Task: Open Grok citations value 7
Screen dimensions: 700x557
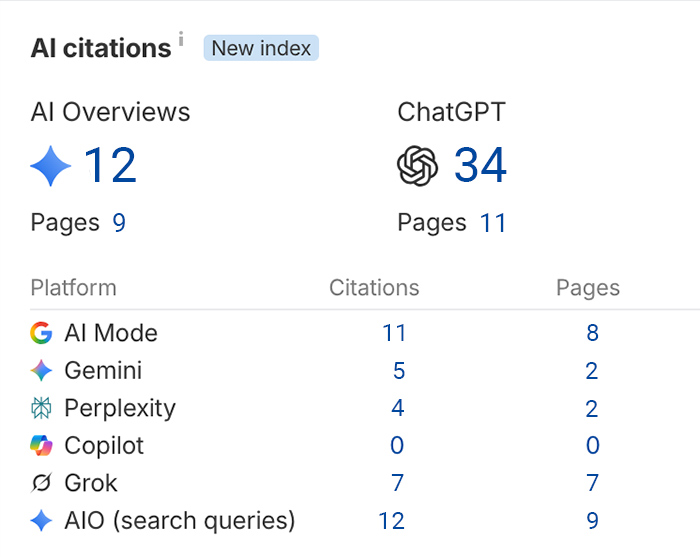Action: click(397, 483)
